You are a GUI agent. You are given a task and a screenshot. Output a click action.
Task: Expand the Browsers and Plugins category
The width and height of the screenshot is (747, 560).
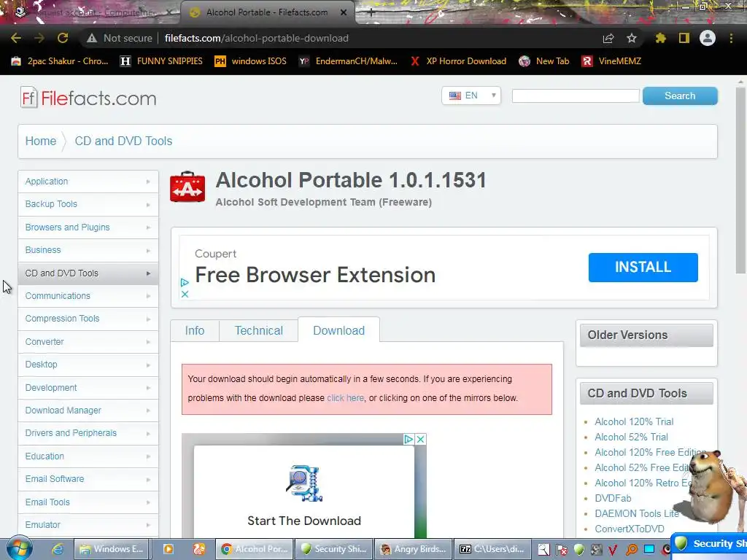88,227
